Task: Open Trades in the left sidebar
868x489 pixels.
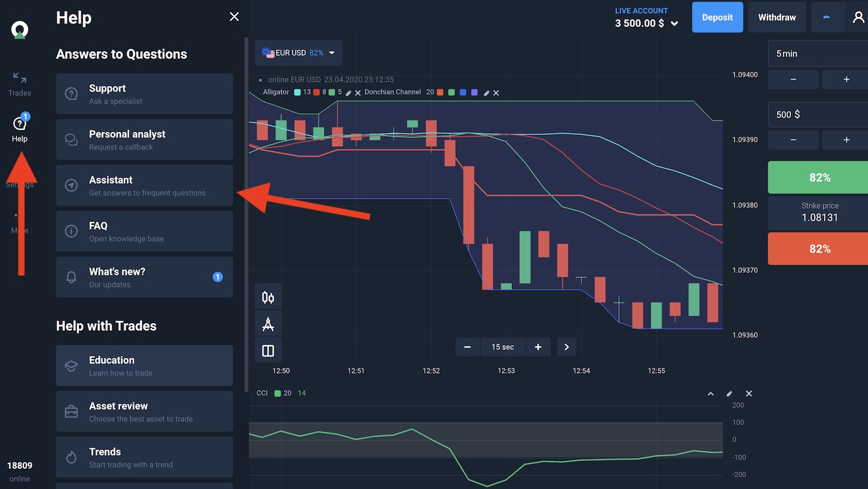Action: point(20,84)
